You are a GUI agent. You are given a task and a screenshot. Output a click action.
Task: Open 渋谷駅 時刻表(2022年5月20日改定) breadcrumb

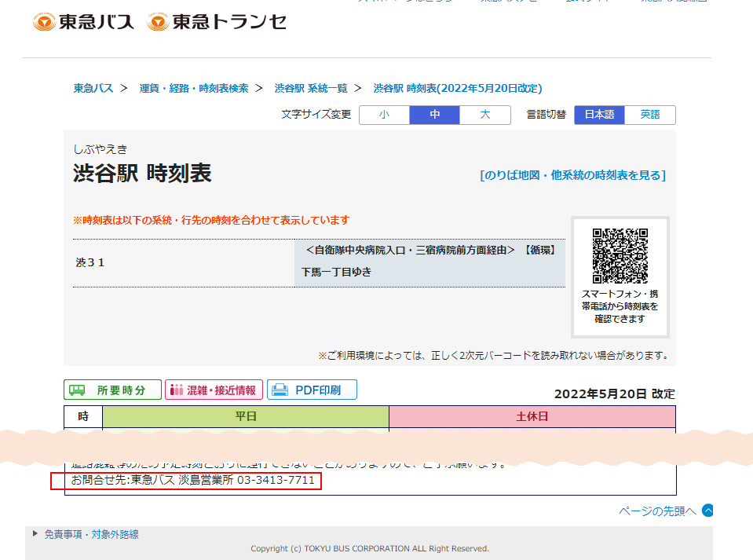[458, 89]
